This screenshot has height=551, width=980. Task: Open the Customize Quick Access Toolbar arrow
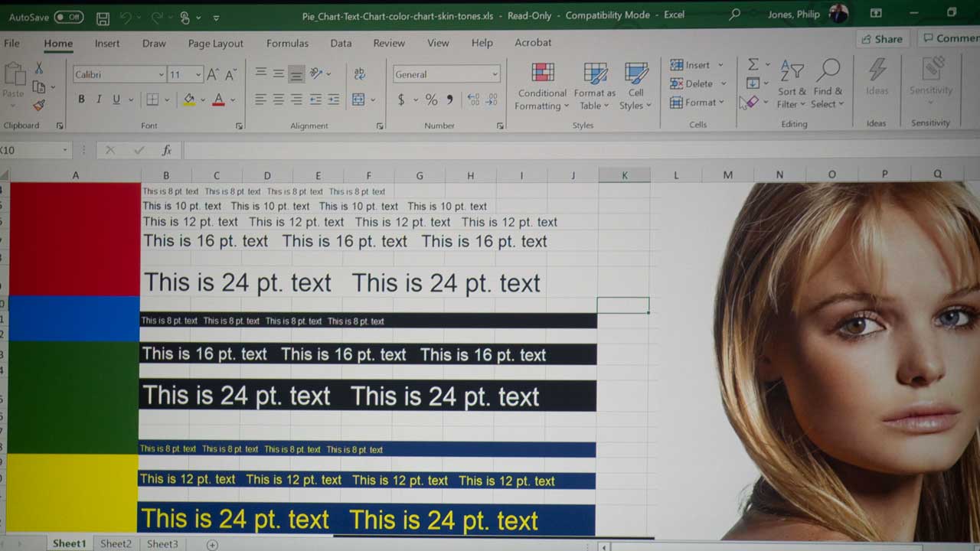[216, 18]
